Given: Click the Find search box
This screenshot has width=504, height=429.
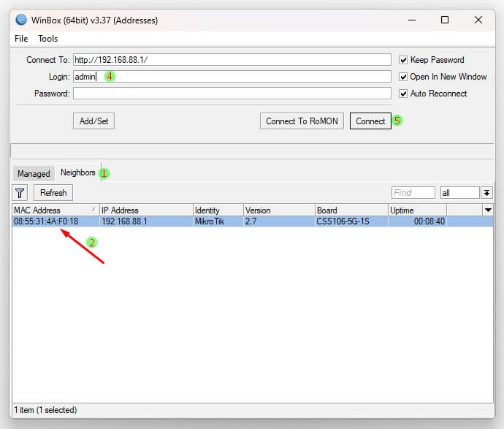Looking at the screenshot, I should pyautogui.click(x=413, y=193).
